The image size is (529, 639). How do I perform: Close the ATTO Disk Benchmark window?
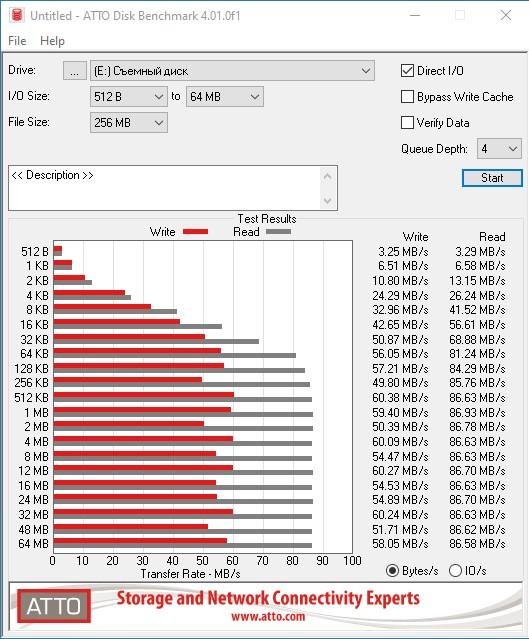click(x=506, y=15)
